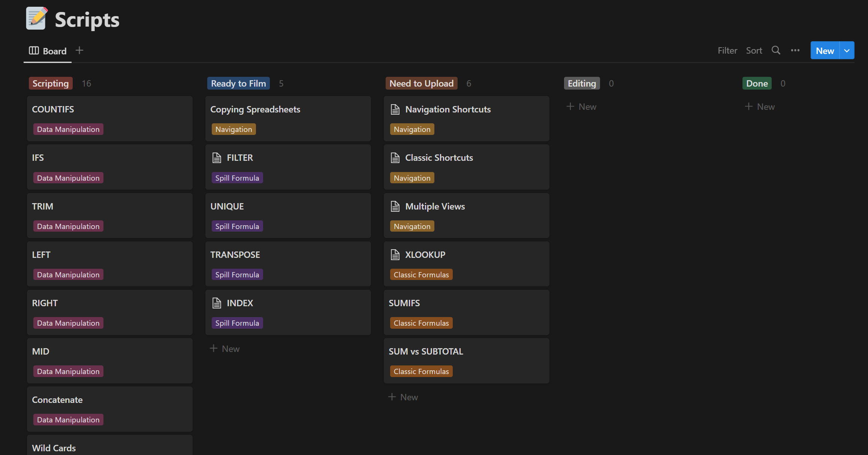Click the Scripts page notepad icon
This screenshot has width=868, height=455.
click(x=37, y=19)
